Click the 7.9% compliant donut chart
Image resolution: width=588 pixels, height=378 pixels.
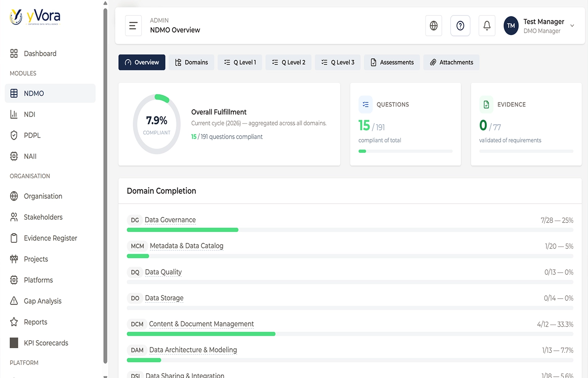[157, 124]
